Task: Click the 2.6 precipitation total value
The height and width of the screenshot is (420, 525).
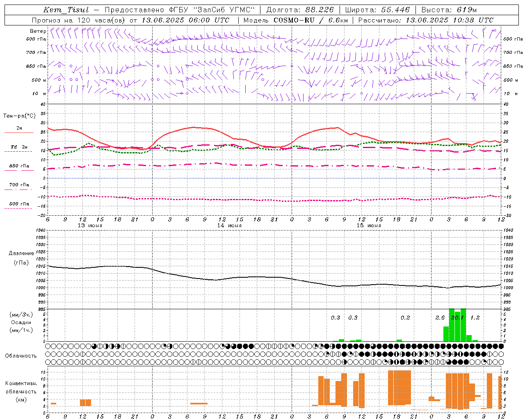Action: tap(440, 317)
